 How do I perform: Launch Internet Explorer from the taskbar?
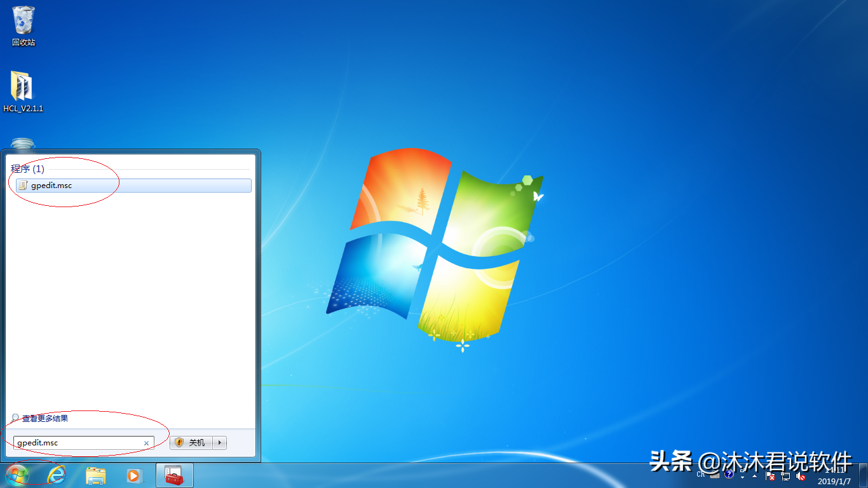[x=57, y=475]
